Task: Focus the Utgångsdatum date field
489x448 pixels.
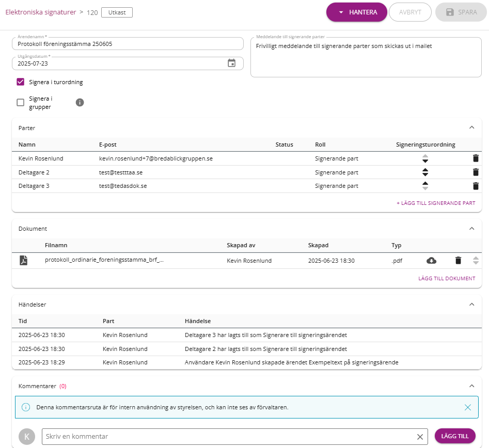Action: tap(128, 63)
